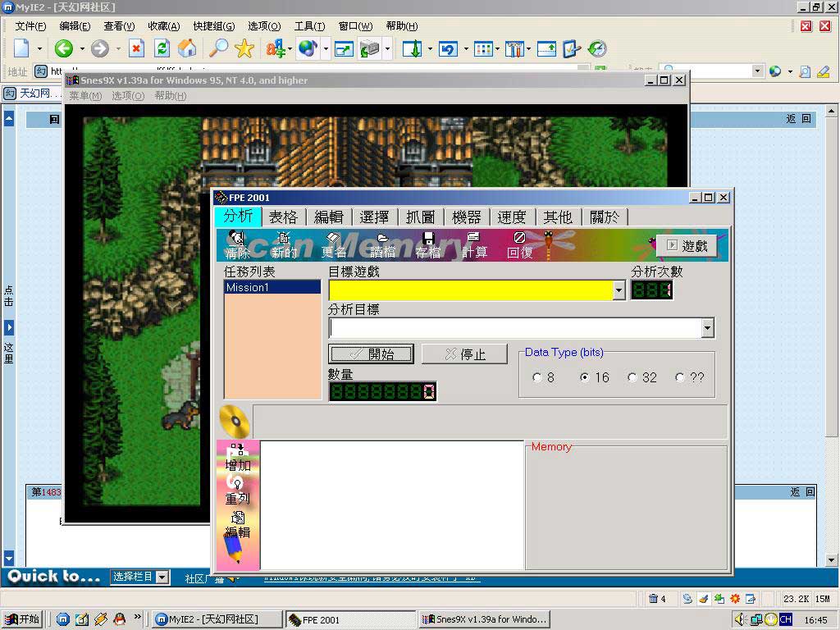840x630 pixels.
Task: Click the MyIE2 Stop loading icon
Action: 137,48
